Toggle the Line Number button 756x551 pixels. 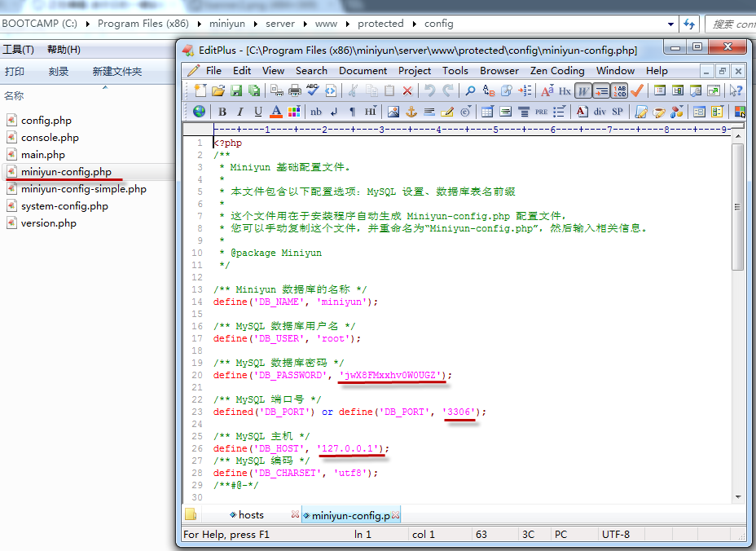point(619,90)
